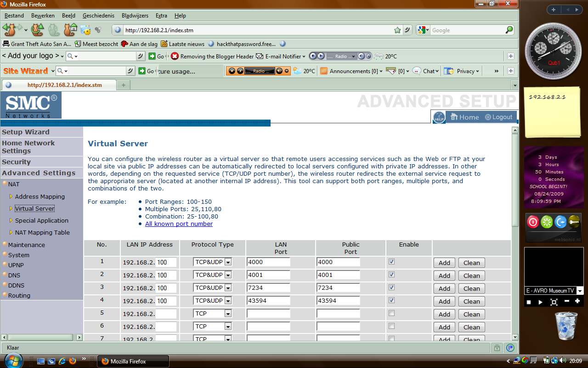Click the Announcements toolbar icon

[324, 71]
